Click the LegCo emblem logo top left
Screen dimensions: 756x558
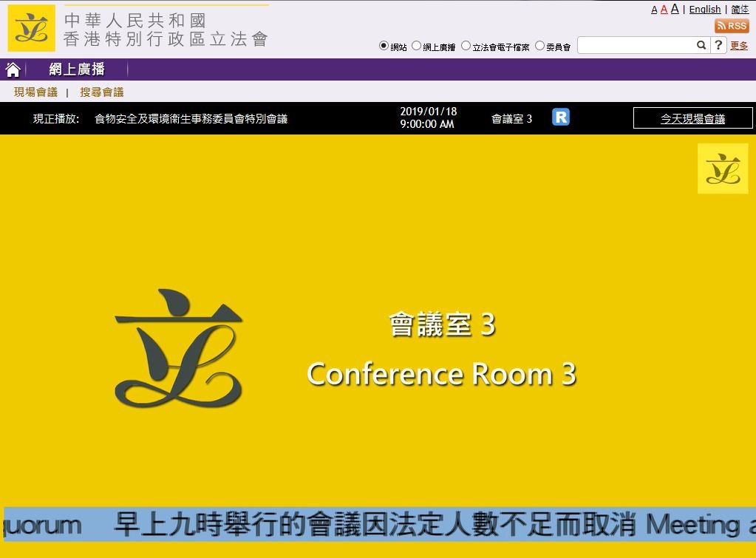30,28
